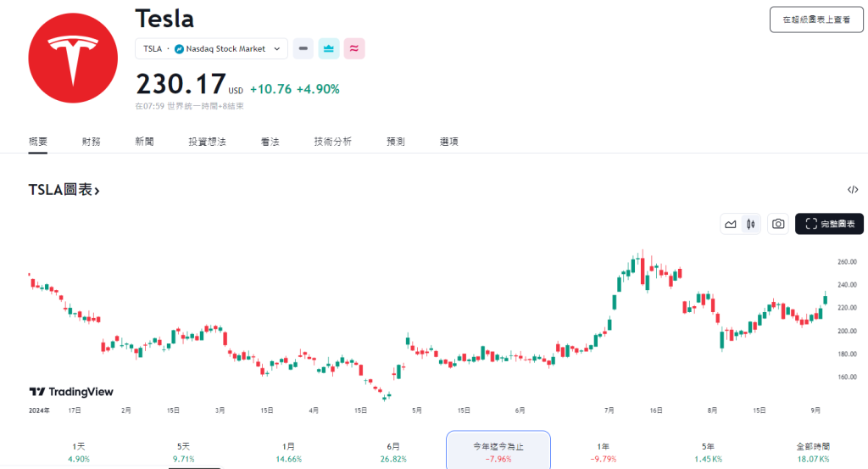Screen dimensions: 868x469
Task: Switch chart to area style icon
Action: 731,224
